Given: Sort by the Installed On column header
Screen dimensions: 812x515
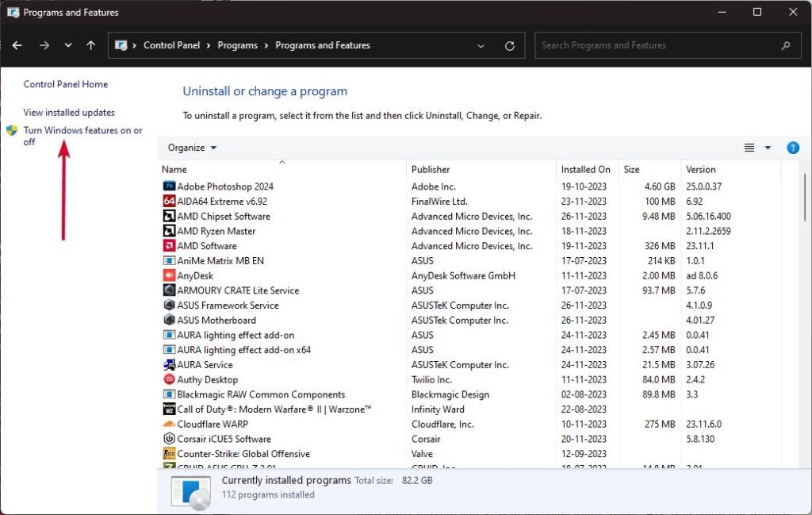Looking at the screenshot, I should click(588, 170).
